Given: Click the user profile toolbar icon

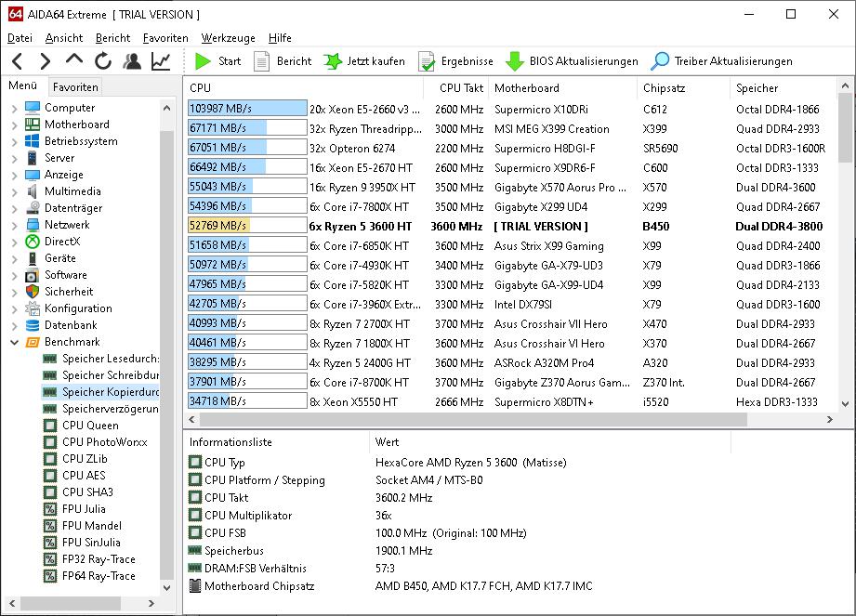Looking at the screenshot, I should 132,61.
